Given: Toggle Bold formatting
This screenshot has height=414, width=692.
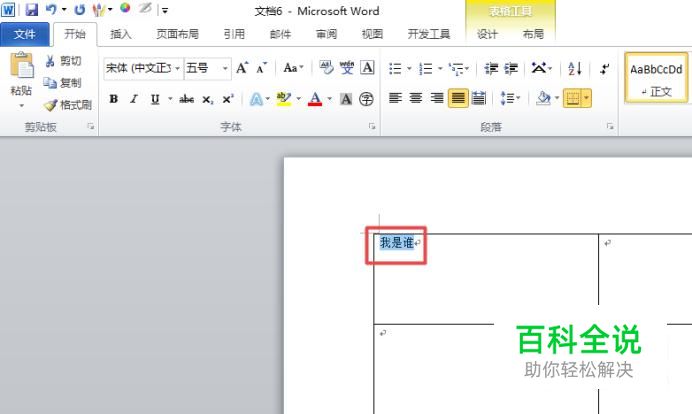Looking at the screenshot, I should point(113,99).
